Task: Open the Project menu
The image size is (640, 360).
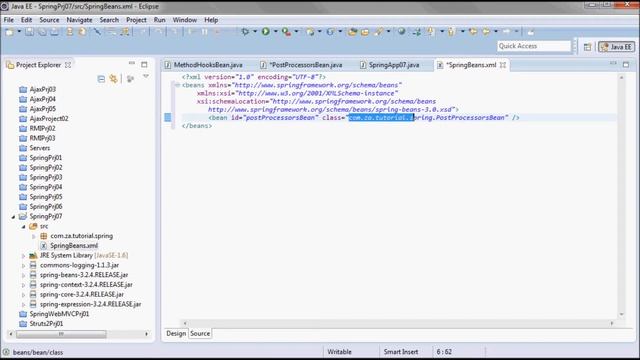Action: [136, 20]
